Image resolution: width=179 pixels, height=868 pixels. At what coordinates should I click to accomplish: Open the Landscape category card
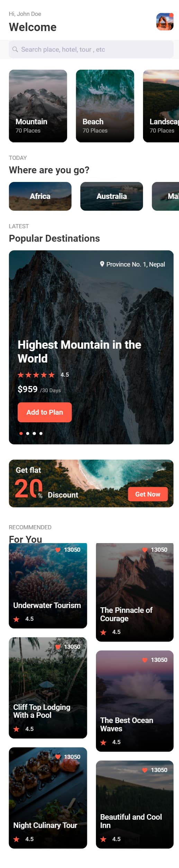(x=161, y=106)
